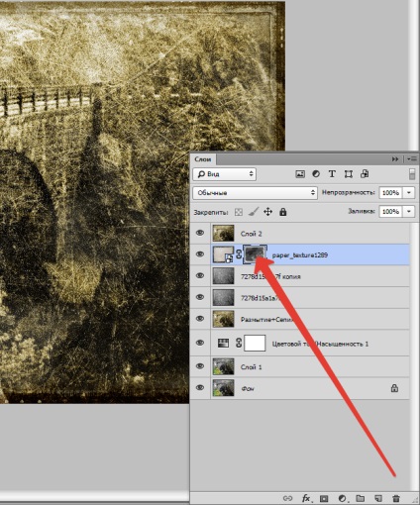Open the fx layer style menu
The width and height of the screenshot is (420, 505).
click(x=306, y=498)
